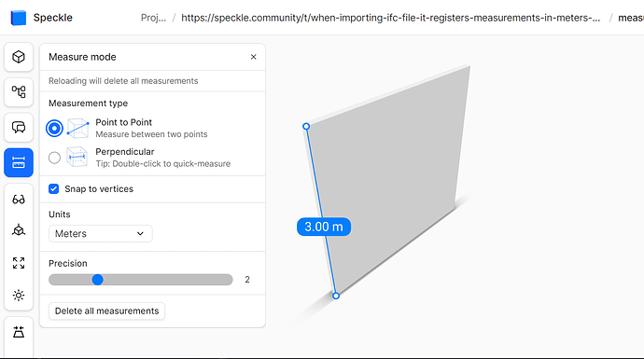
Task: Open the section box icon at bottom
Action: [19, 332]
